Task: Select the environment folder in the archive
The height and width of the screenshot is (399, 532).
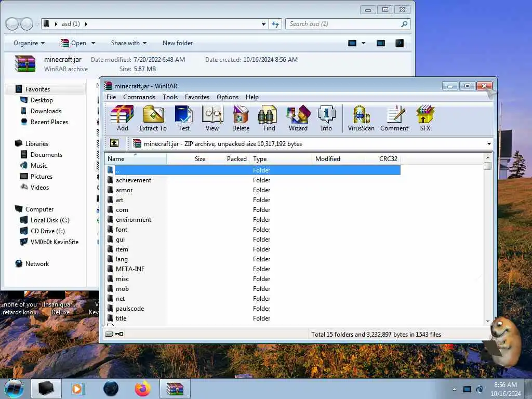Action: (253, 220)
